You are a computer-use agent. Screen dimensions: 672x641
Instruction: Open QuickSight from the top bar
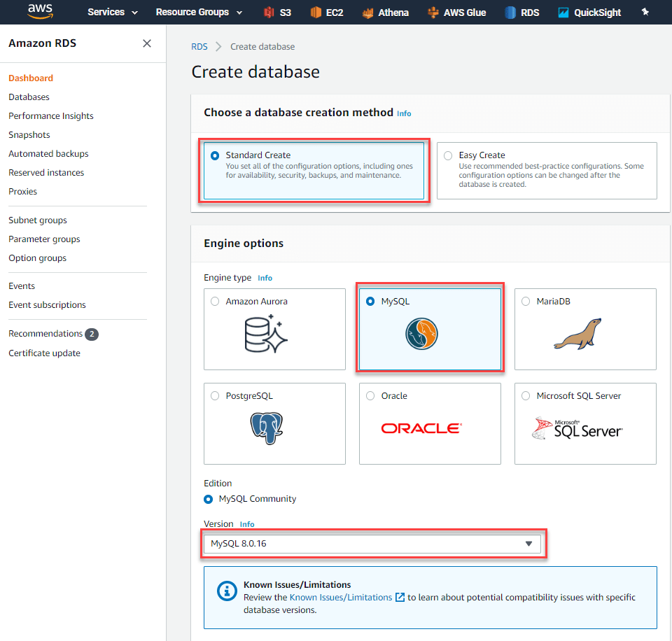click(589, 11)
